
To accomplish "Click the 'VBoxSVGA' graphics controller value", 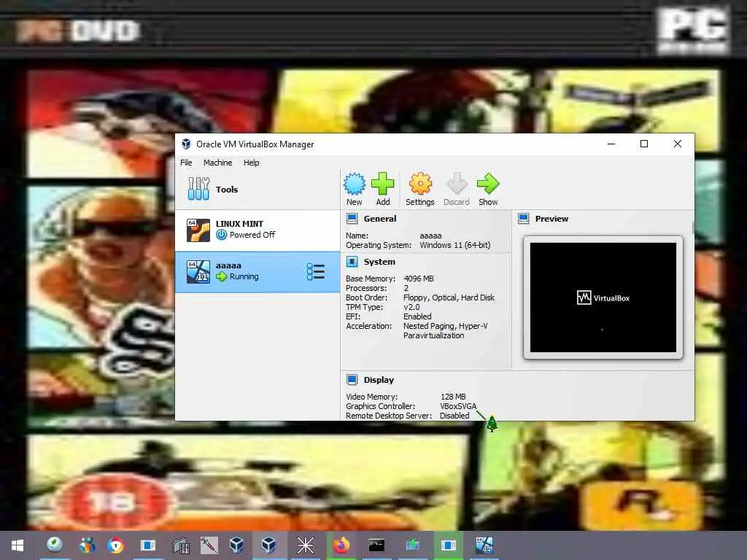I will [458, 406].
